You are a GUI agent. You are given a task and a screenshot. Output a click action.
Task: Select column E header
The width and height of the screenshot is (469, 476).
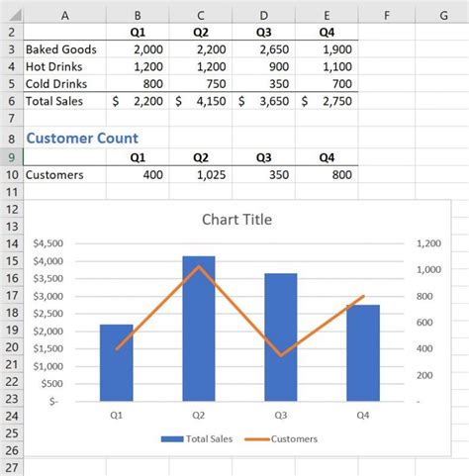click(327, 15)
